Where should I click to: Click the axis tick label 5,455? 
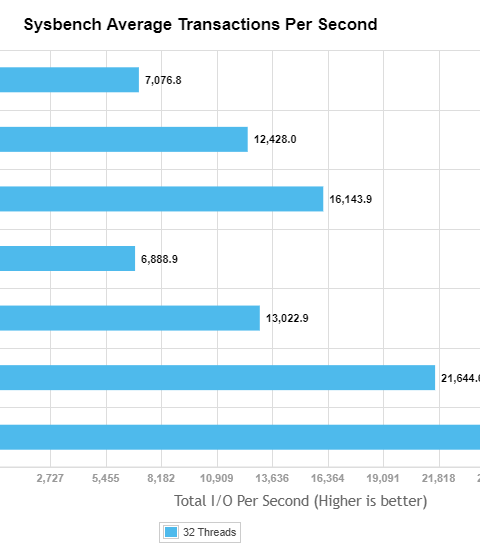pos(106,478)
